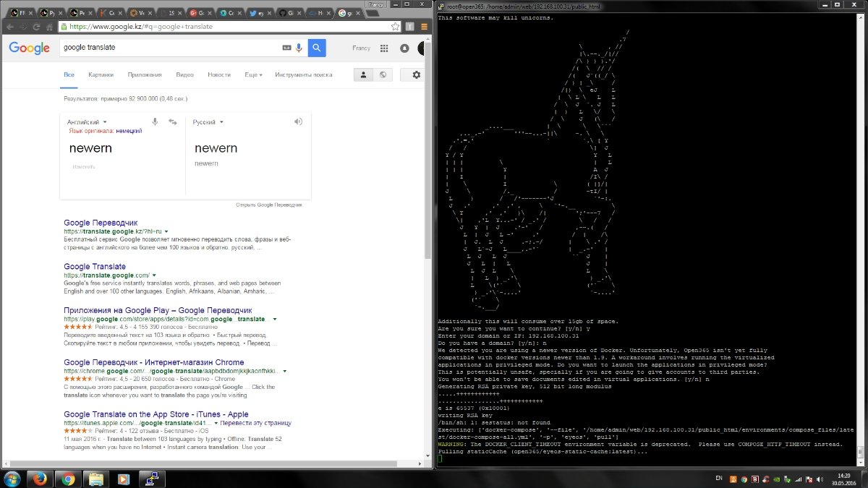This screenshot has height=488, width=868.
Task: Expand arrow beside chrome.google.com result URL
Action: (285, 371)
